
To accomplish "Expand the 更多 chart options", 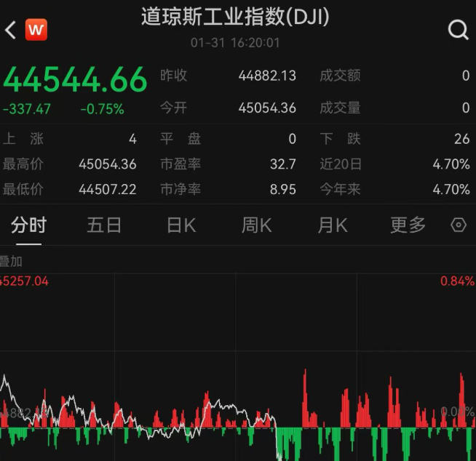I will coord(408,225).
